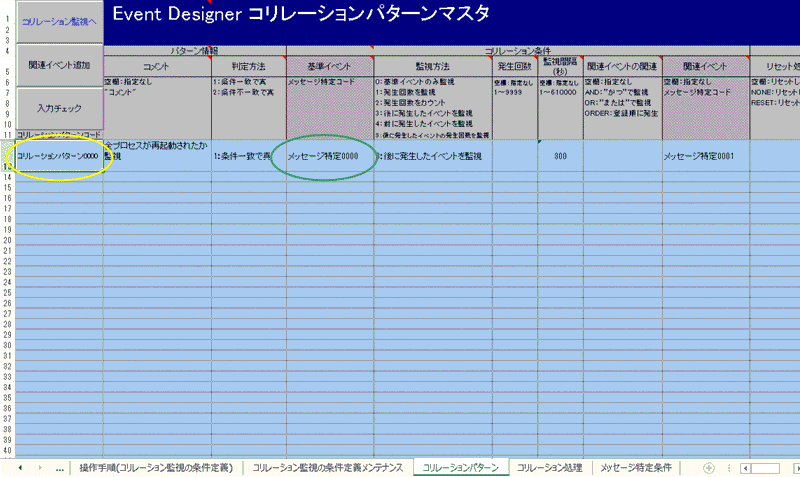
Task: Select row 30 header
Action: [8, 345]
